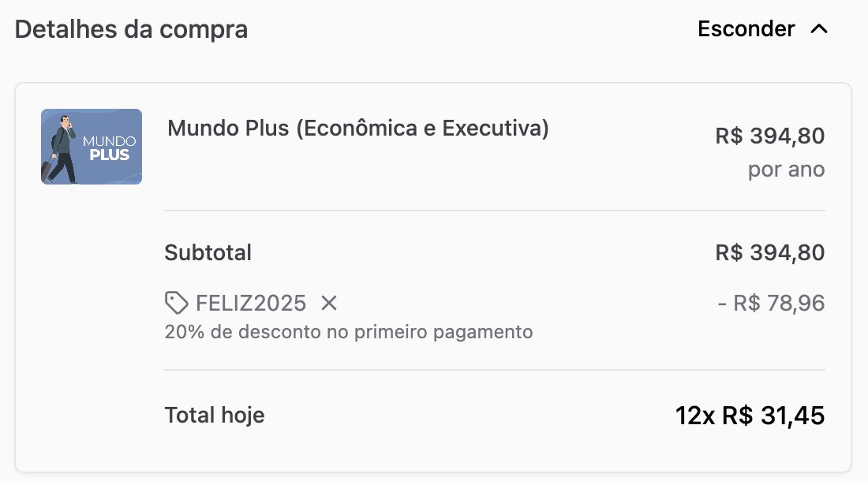The height and width of the screenshot is (481, 868).
Task: Click the 20% de desconto description text
Action: (x=349, y=332)
